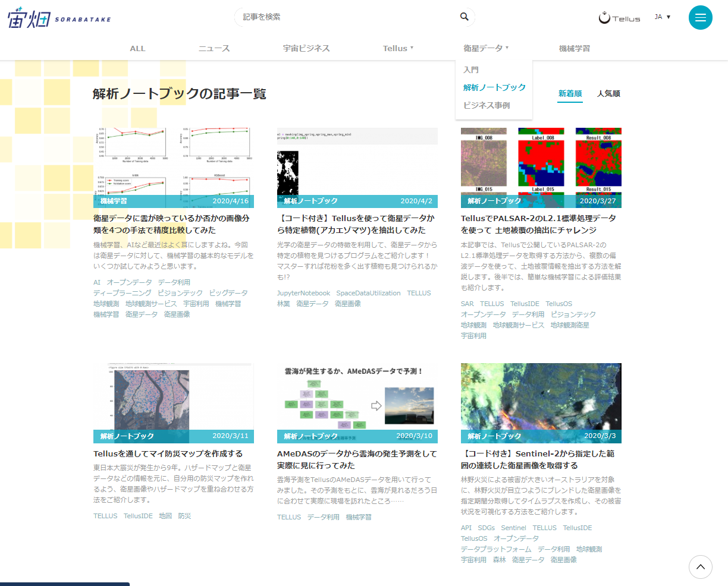Sort articles by 人気順
The width and height of the screenshot is (728, 586).
(x=608, y=93)
